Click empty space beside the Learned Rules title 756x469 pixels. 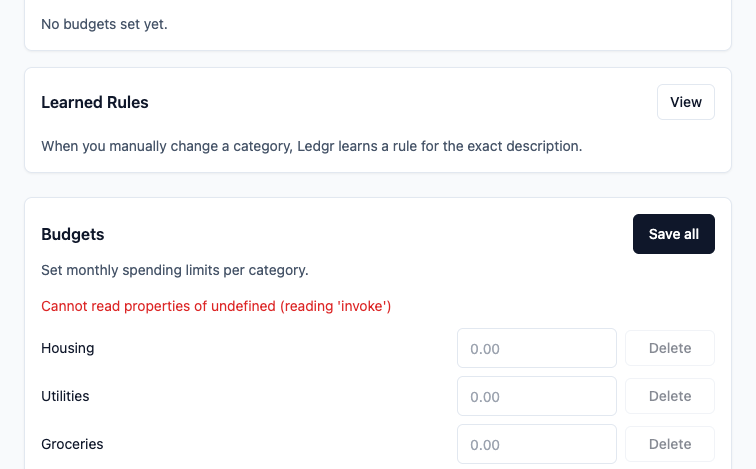coord(400,103)
